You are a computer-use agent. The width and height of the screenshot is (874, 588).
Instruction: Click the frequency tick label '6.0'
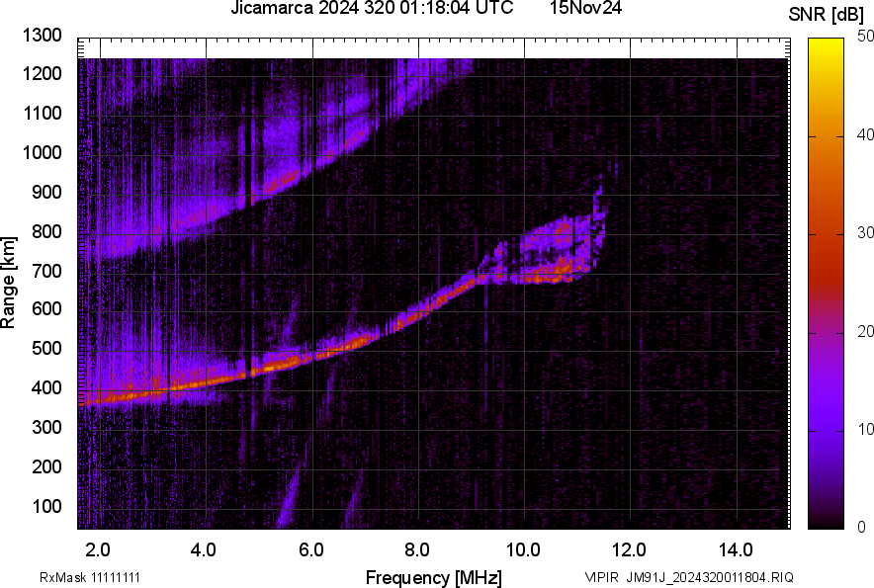[311, 550]
